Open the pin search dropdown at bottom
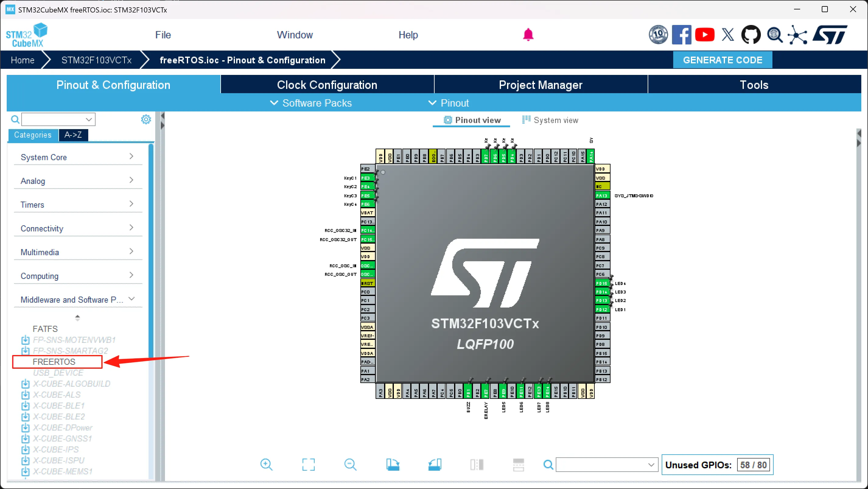This screenshot has width=868, height=489. (651, 465)
